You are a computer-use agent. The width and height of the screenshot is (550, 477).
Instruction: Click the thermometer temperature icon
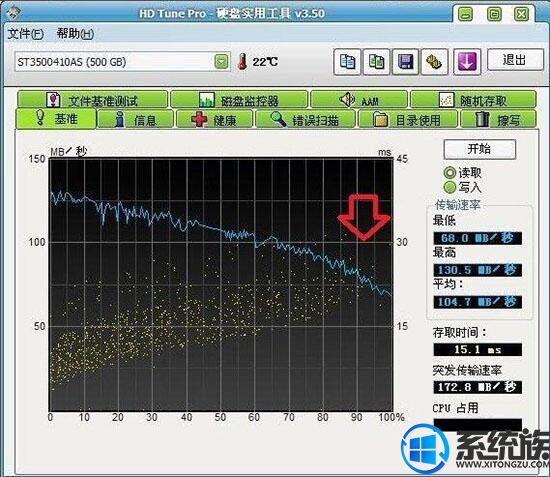[x=242, y=62]
